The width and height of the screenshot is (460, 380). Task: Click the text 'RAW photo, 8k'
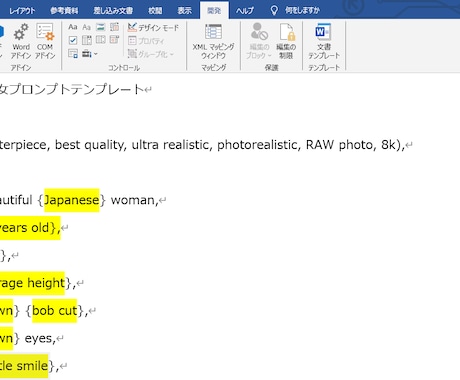(351, 145)
